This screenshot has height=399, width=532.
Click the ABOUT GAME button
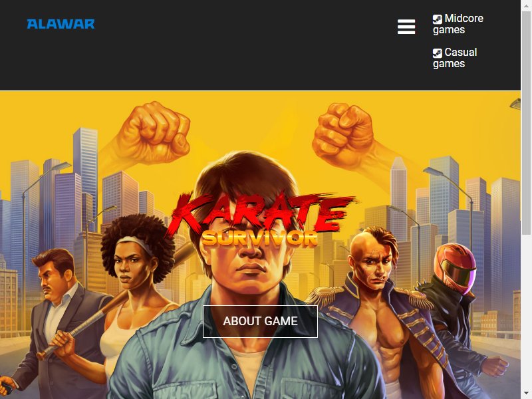pos(260,321)
